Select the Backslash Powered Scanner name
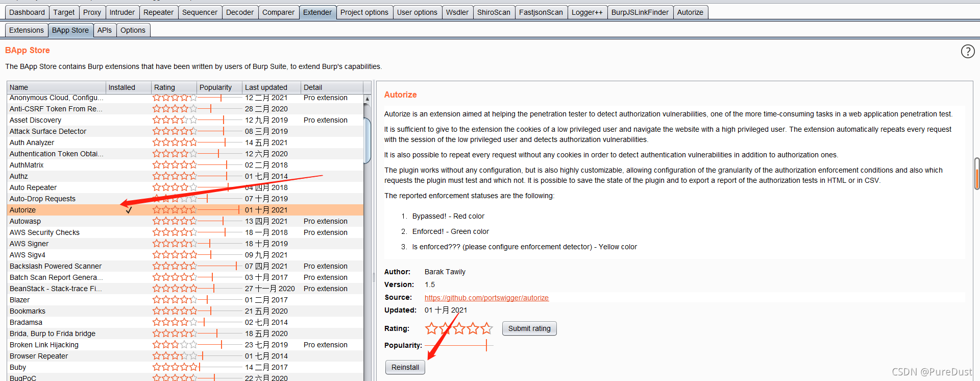This screenshot has height=381, width=980. pos(56,266)
